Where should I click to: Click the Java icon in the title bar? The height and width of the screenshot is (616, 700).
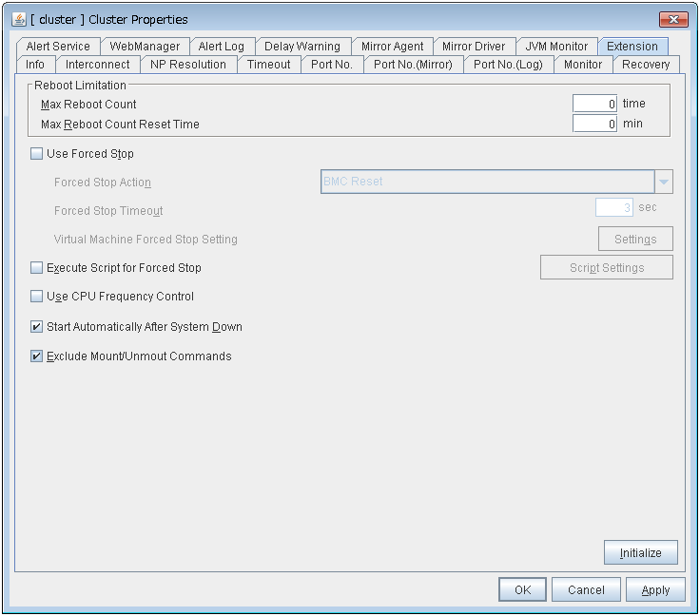tap(19, 20)
